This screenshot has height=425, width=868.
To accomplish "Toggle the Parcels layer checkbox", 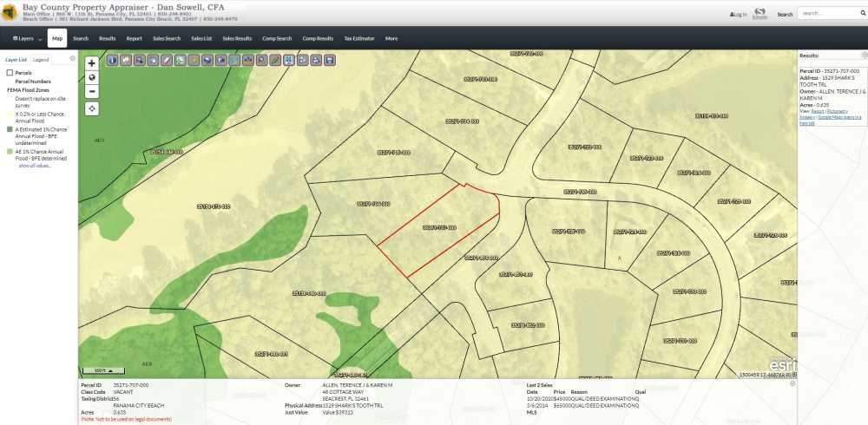I will (10, 72).
